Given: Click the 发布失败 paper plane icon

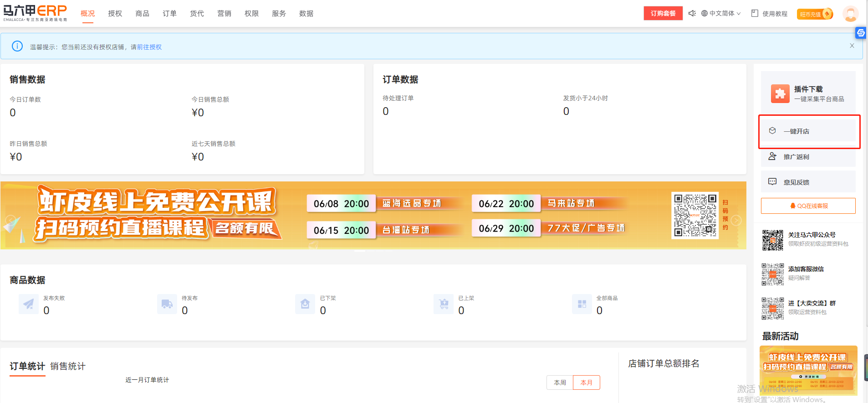Looking at the screenshot, I should click(29, 304).
